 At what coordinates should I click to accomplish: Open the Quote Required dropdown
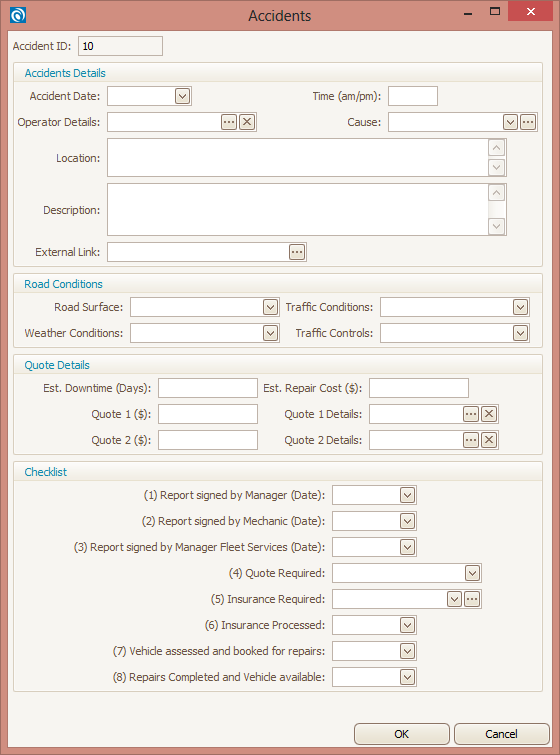(x=472, y=573)
